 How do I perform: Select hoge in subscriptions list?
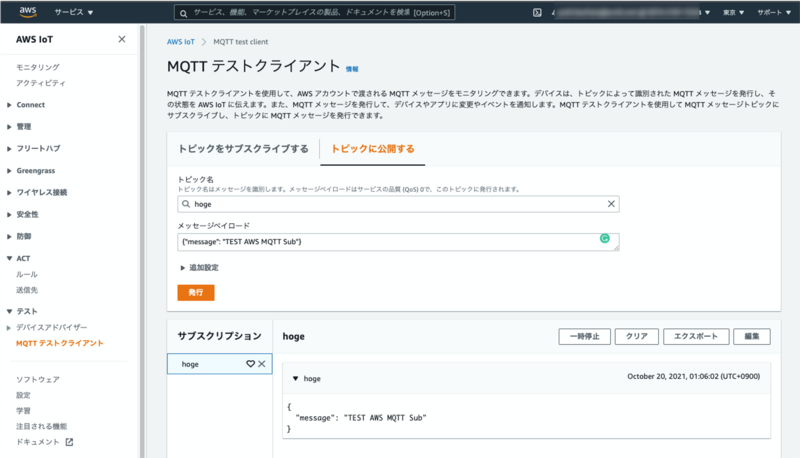[219, 364]
